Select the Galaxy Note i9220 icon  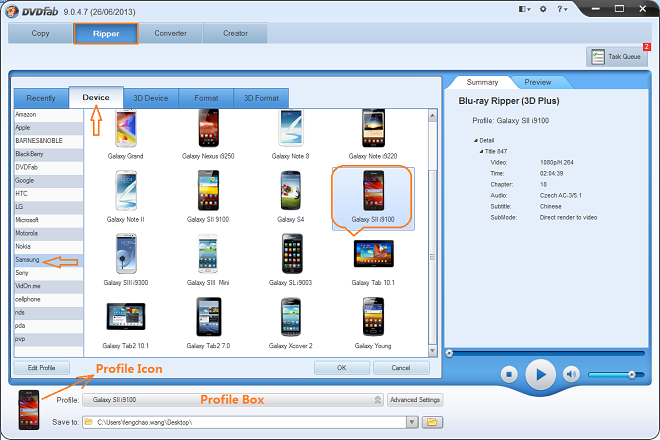point(373,128)
